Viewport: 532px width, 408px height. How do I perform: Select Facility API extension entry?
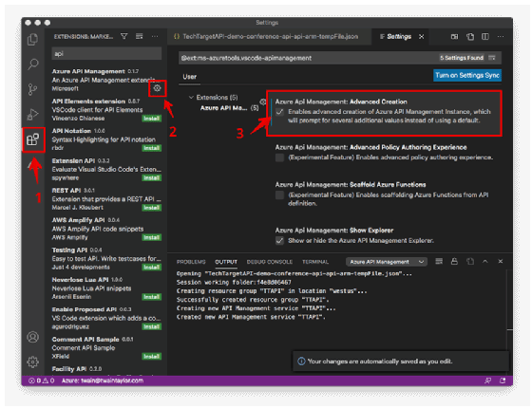point(105,370)
